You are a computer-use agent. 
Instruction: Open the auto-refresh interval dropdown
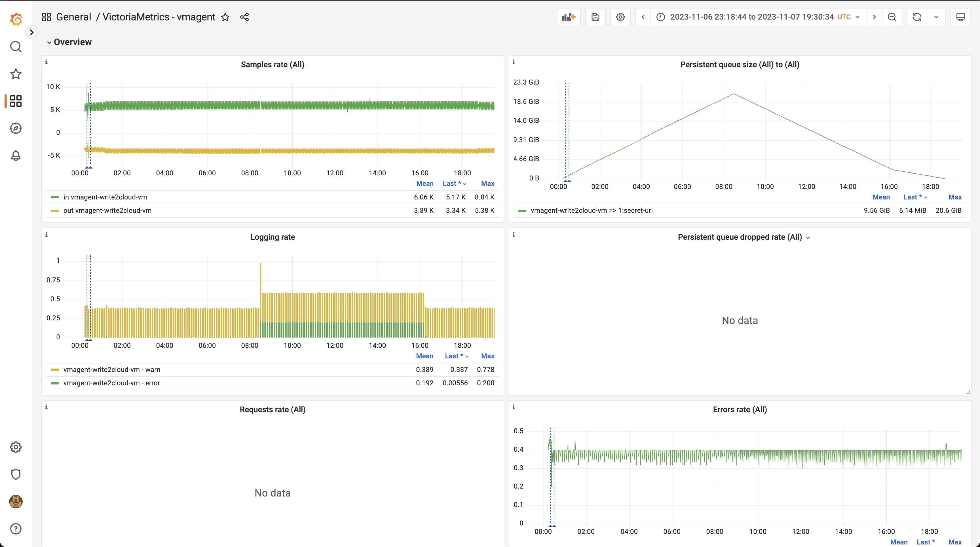click(936, 17)
